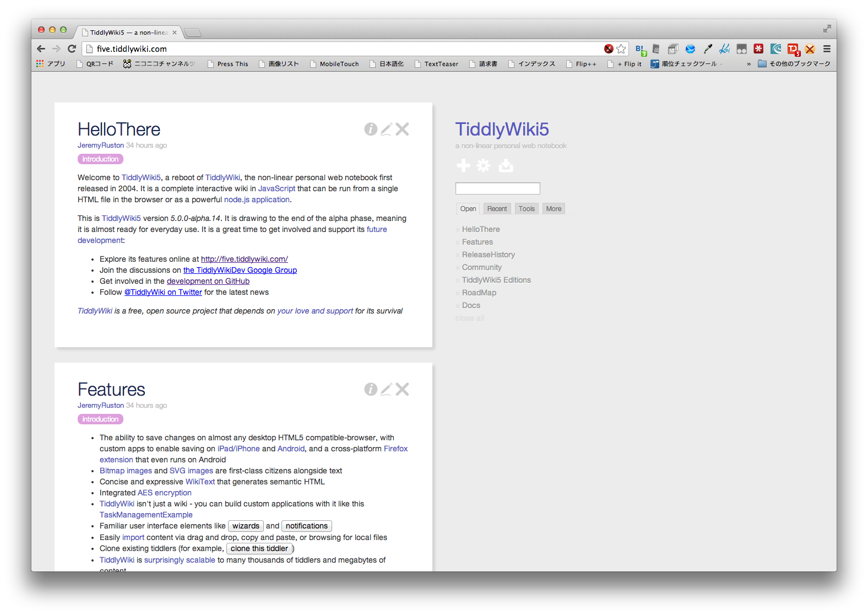The image size is (868, 615).
Task: Open the blue globe extension
Action: (690, 48)
